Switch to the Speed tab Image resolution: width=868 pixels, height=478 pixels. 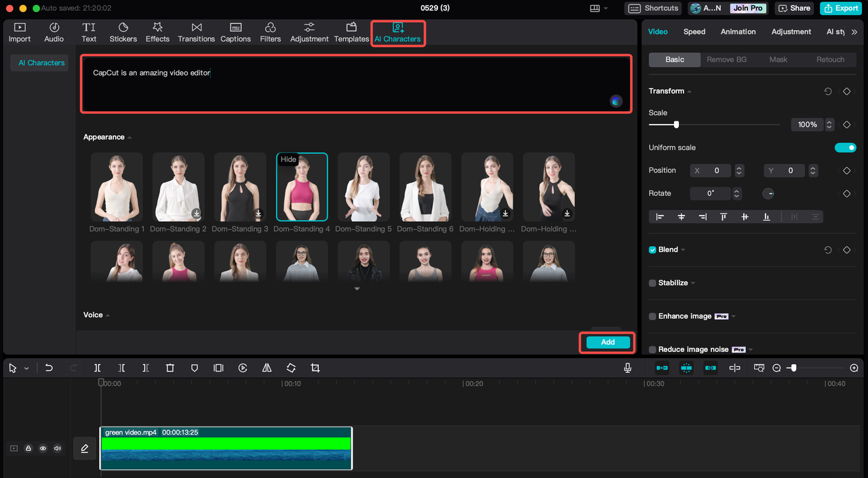pos(694,31)
